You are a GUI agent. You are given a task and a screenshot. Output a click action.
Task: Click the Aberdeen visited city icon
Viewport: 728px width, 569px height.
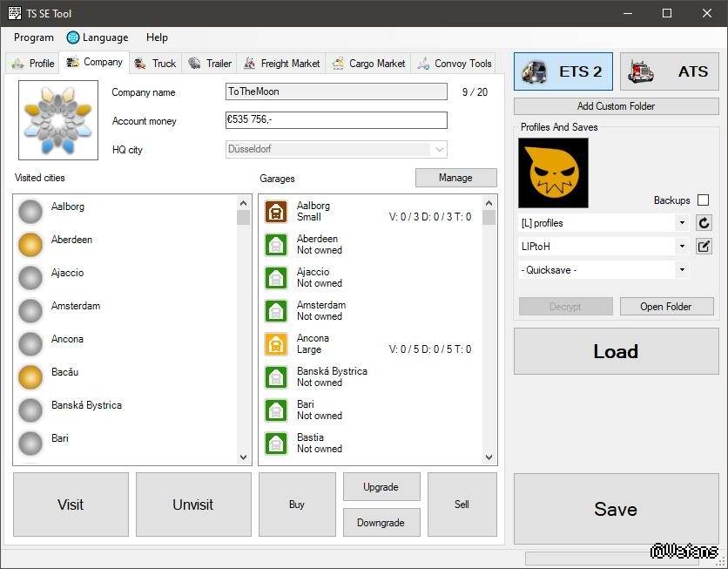point(31,245)
